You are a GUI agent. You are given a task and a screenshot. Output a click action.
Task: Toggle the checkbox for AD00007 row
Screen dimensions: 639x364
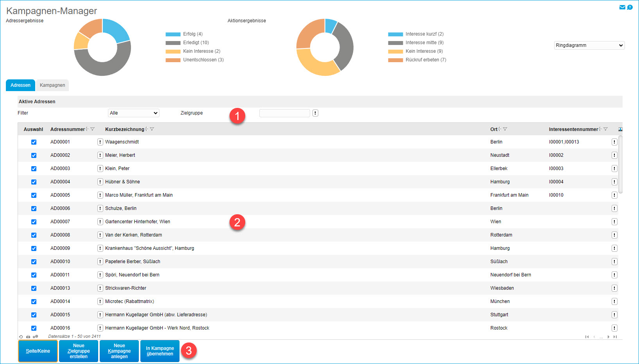pos(34,222)
